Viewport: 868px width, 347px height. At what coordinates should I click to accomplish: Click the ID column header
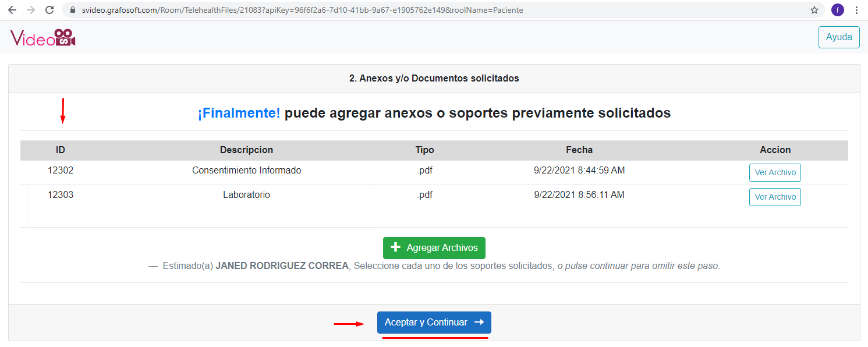click(61, 150)
